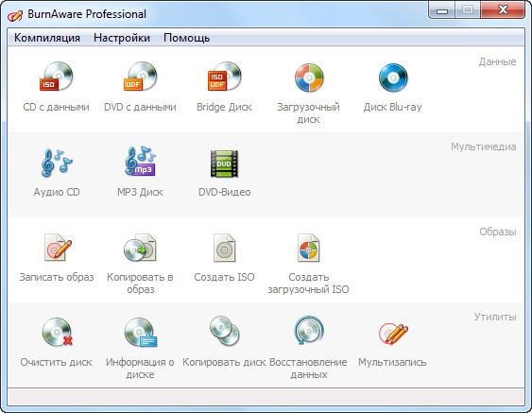Click the 'Восстановление данных' text label
The image size is (532, 413).
pos(308,369)
